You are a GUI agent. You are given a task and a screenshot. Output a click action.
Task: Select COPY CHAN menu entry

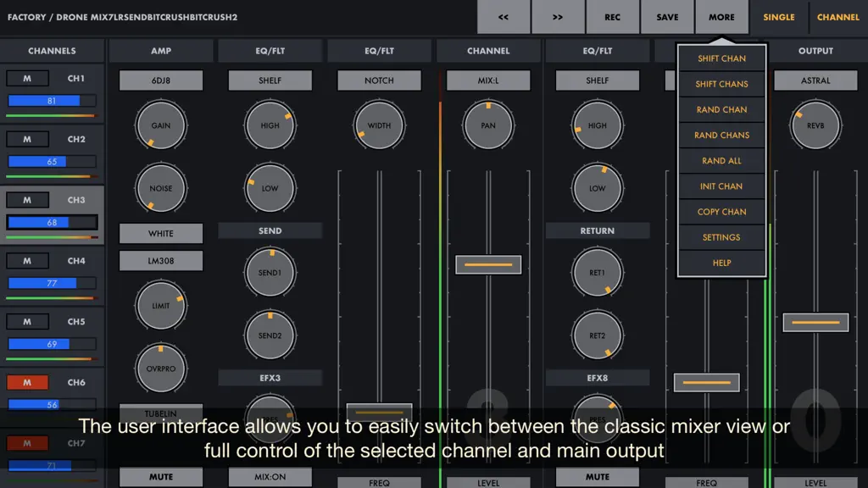click(721, 212)
